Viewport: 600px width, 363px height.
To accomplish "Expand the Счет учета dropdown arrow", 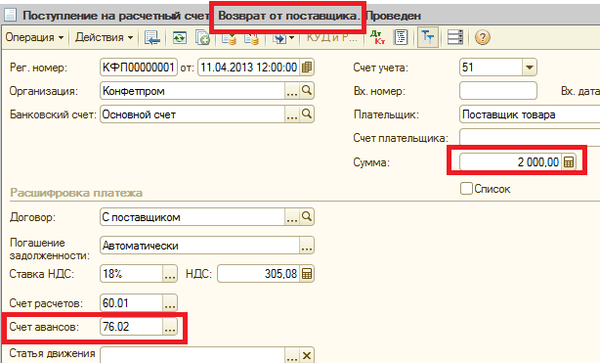I will point(530,68).
